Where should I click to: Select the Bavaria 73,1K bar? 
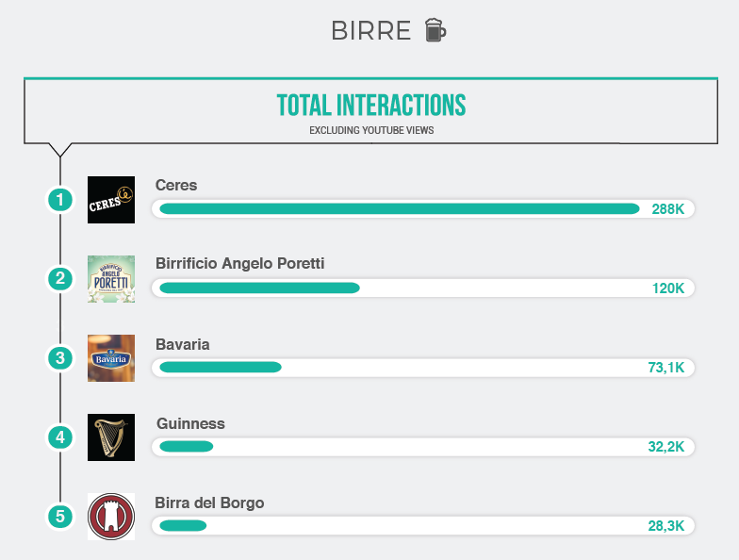tap(422, 368)
